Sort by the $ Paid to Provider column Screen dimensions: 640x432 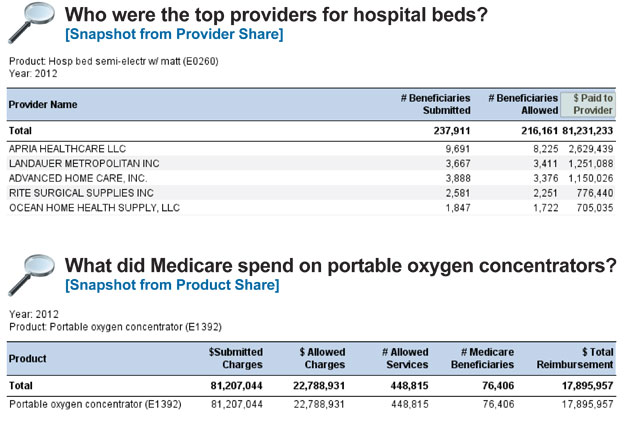[588, 105]
